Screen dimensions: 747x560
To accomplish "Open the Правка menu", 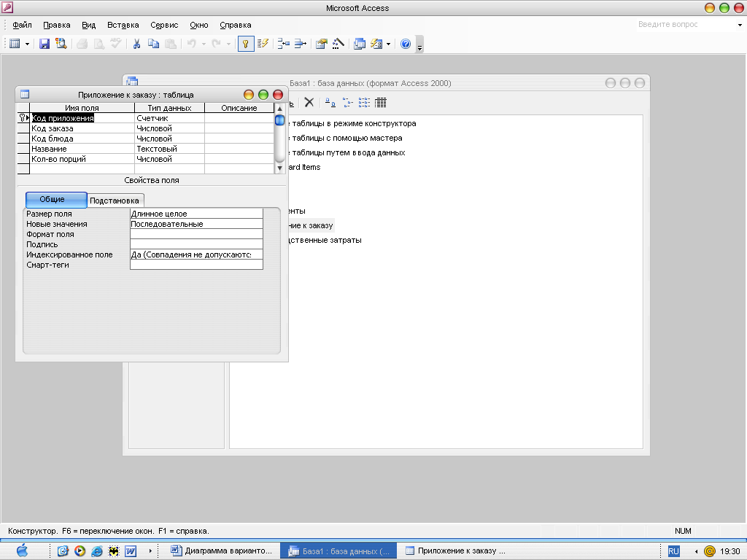I will pyautogui.click(x=57, y=25).
